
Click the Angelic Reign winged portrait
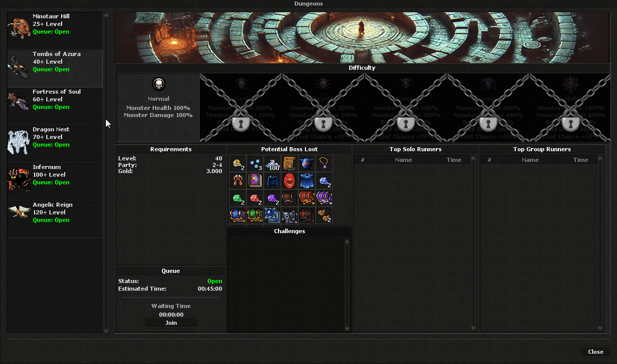click(19, 212)
